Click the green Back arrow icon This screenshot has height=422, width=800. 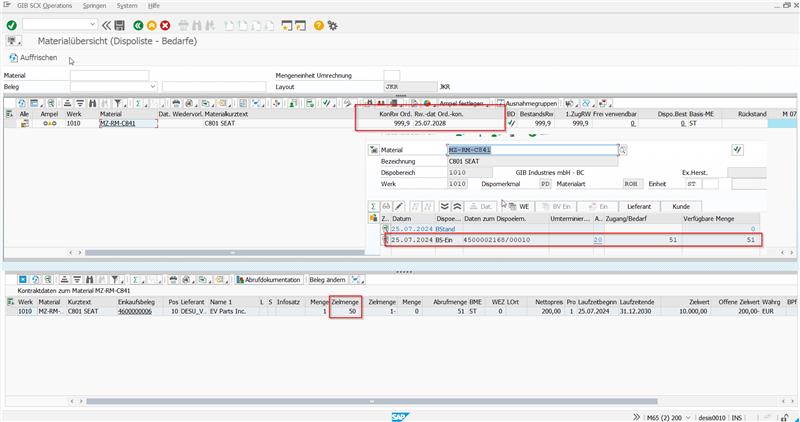pyautogui.click(x=137, y=24)
